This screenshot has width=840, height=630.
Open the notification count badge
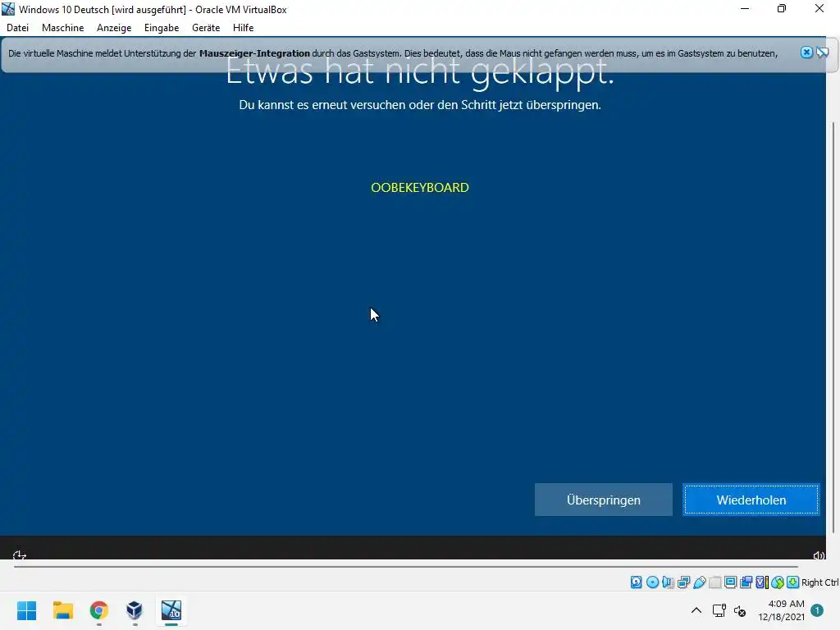(x=817, y=610)
